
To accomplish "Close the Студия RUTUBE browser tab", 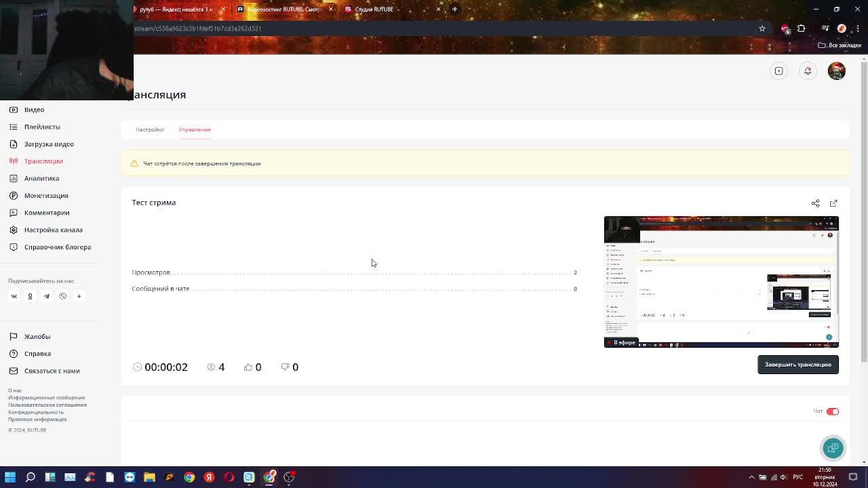I will tap(438, 9).
